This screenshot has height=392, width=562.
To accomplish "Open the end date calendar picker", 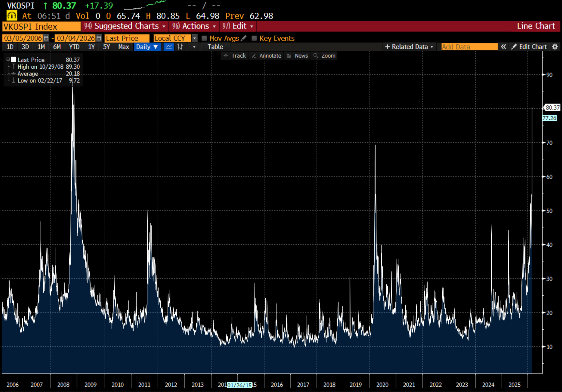I will (x=99, y=38).
